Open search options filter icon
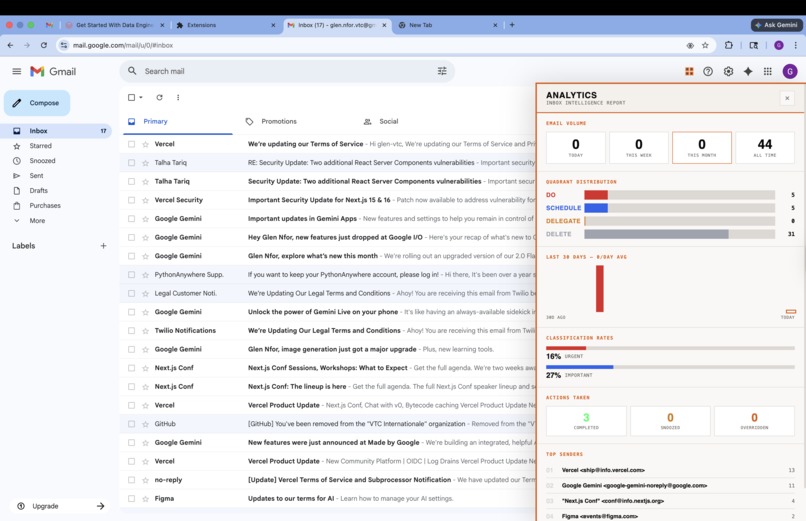The image size is (806, 521). (442, 71)
